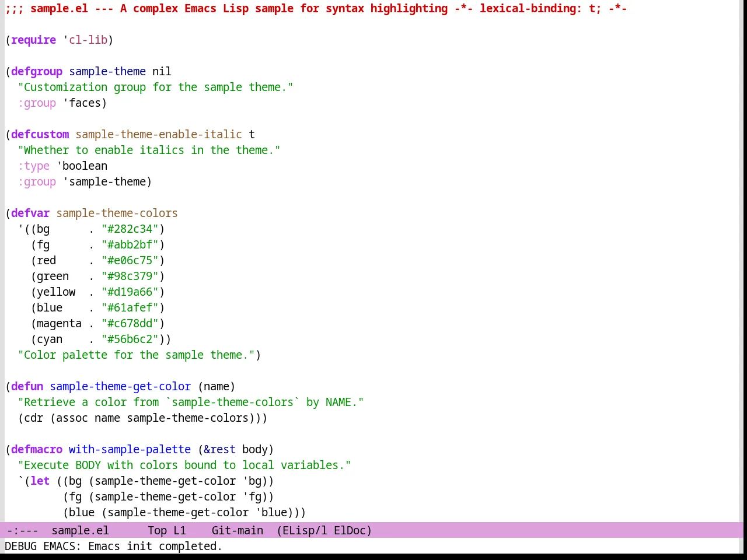Viewport: 747px width, 560px height.
Task: Click 'assoc' in function body
Action: pos(72,418)
